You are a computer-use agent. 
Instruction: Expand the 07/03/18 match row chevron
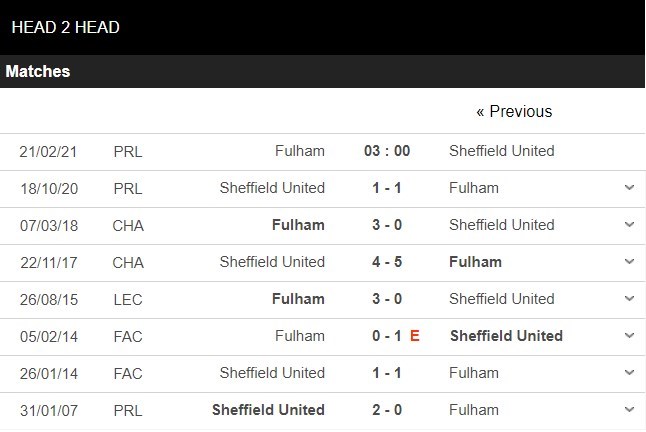629,225
